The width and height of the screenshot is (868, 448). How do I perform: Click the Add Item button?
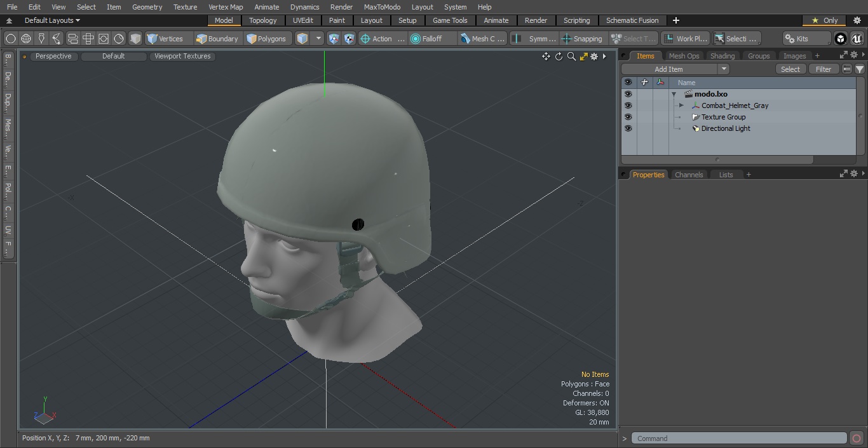[x=669, y=69]
